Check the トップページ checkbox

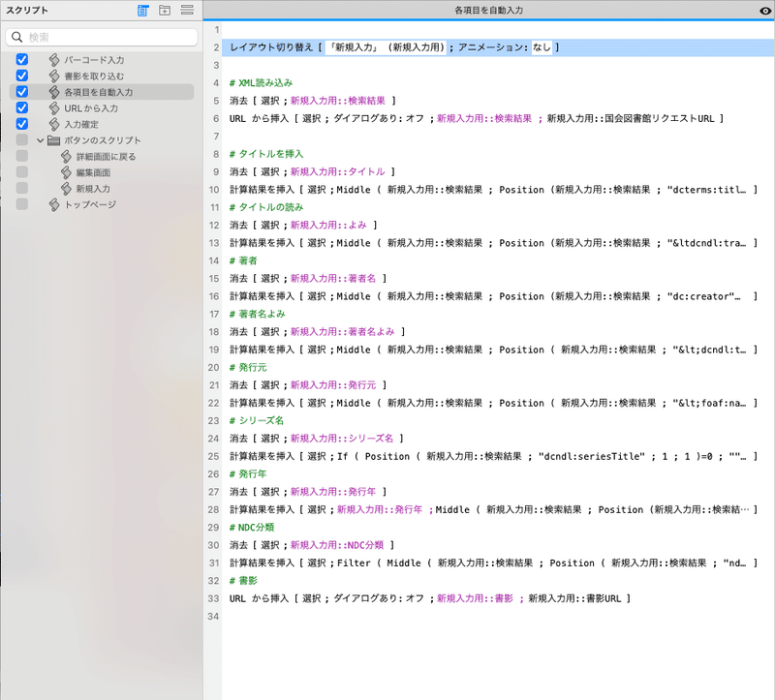[21, 204]
